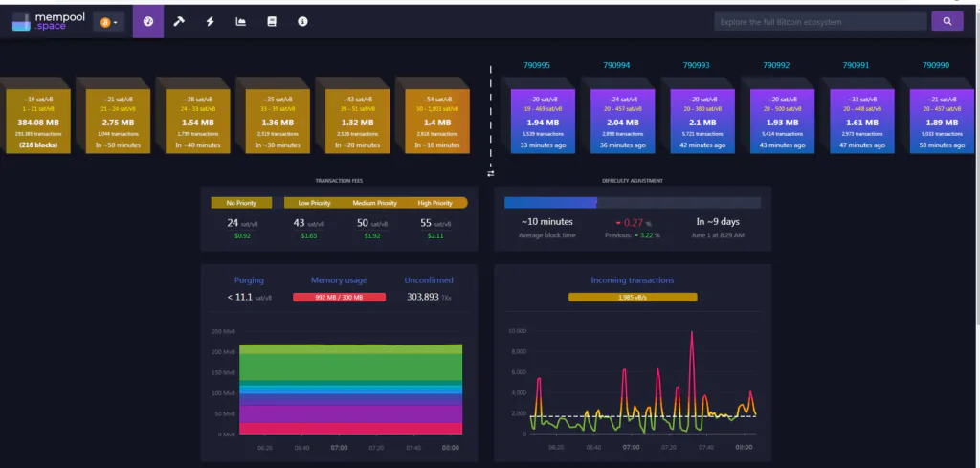Viewport: 980px width, 468px height.
Task: Open the 1.54 MB pending mempool block
Action: (197, 122)
